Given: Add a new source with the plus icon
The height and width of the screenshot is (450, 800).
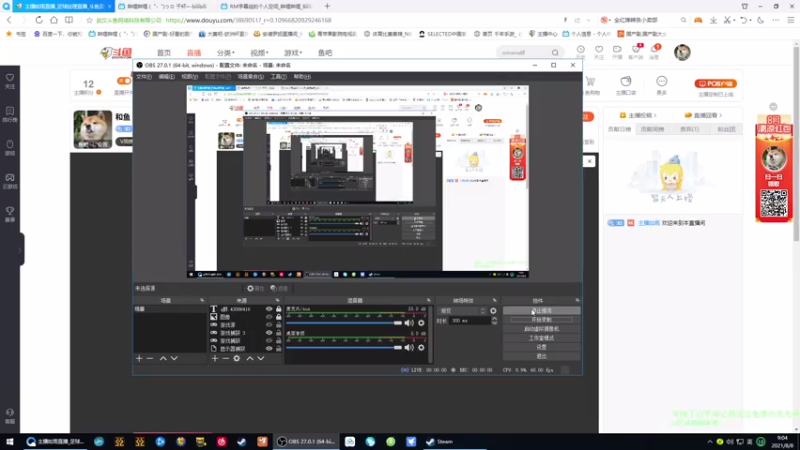Looking at the screenshot, I should 215,359.
